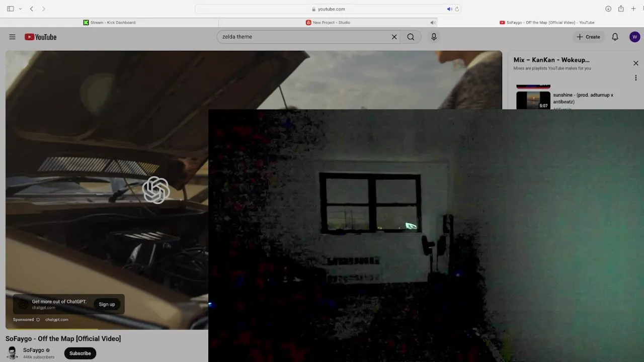
Task: Click the 446k subscribers text
Action: (39, 357)
